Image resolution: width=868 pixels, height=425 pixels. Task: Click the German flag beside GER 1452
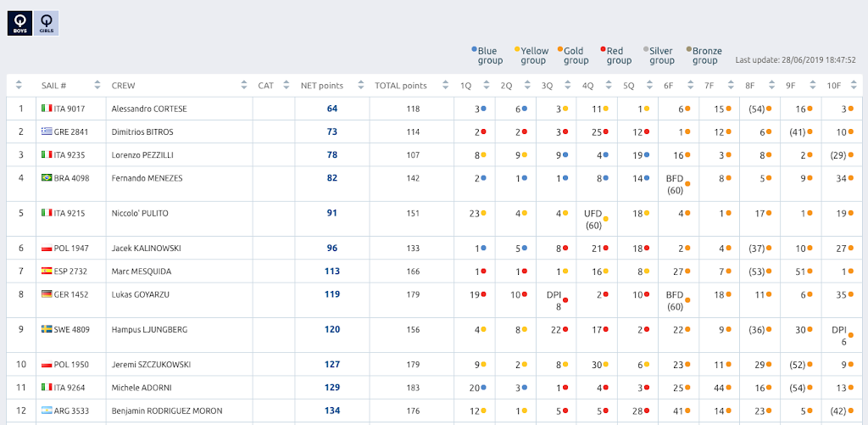point(47,294)
